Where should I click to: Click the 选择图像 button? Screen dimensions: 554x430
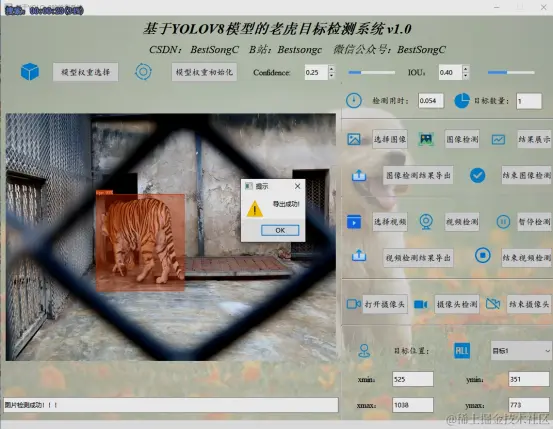[x=390, y=139]
